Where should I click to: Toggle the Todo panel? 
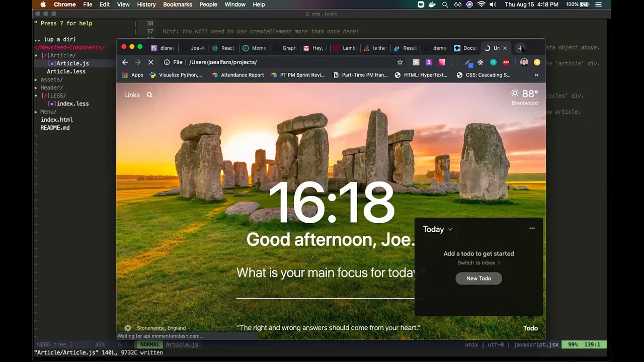tap(530, 328)
